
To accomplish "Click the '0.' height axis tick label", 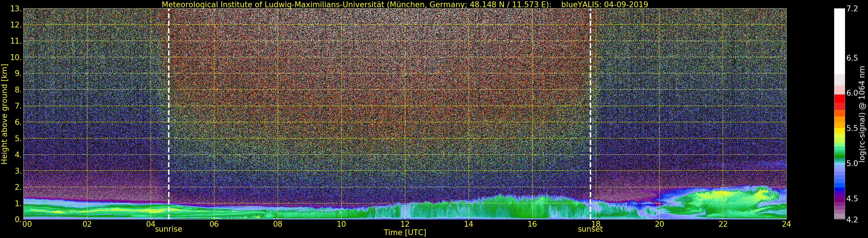I will point(18,220).
